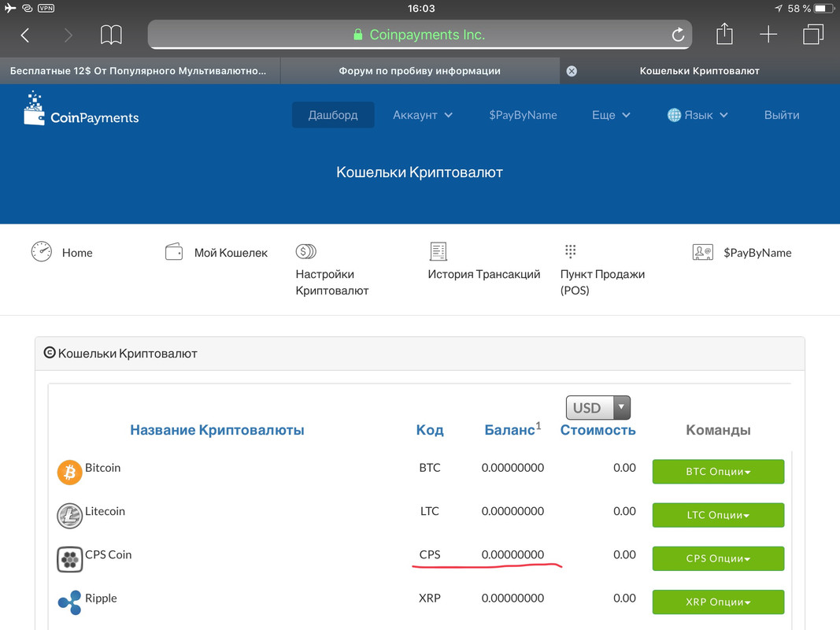This screenshot has width=840, height=630.
Task: Click the Пункт Продажи keypad icon
Action: 570,250
